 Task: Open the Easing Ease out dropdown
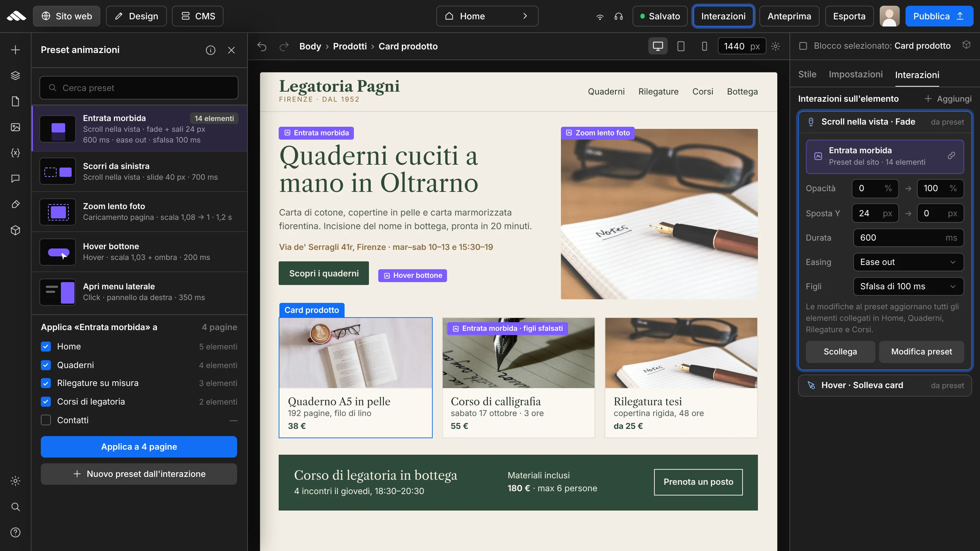(x=908, y=262)
